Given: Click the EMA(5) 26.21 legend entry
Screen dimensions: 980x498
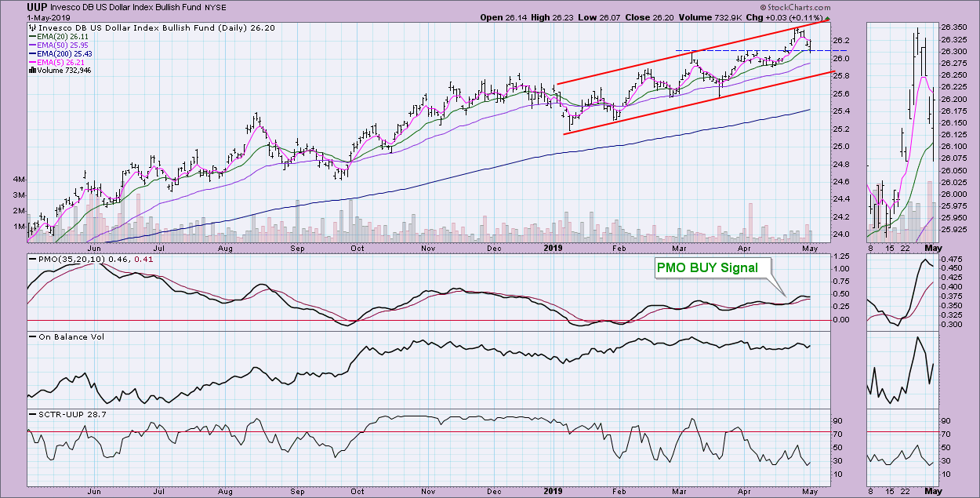Looking at the screenshot, I should click(60, 61).
